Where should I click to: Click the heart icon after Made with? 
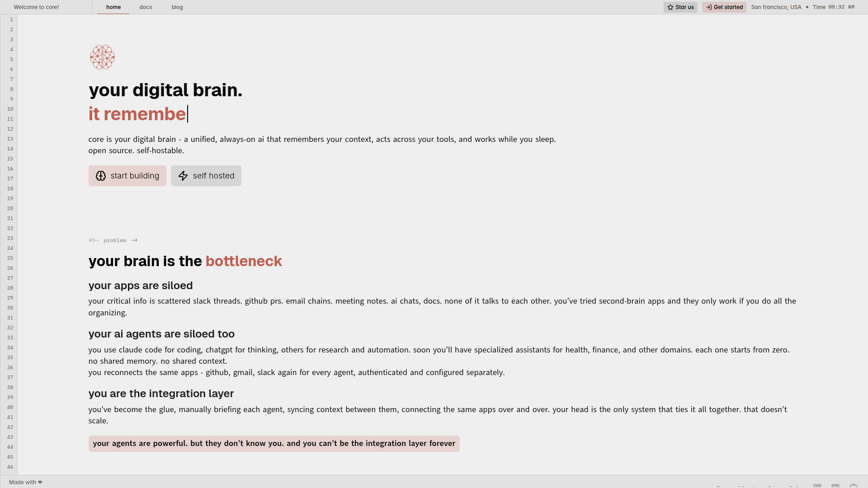[x=40, y=482]
